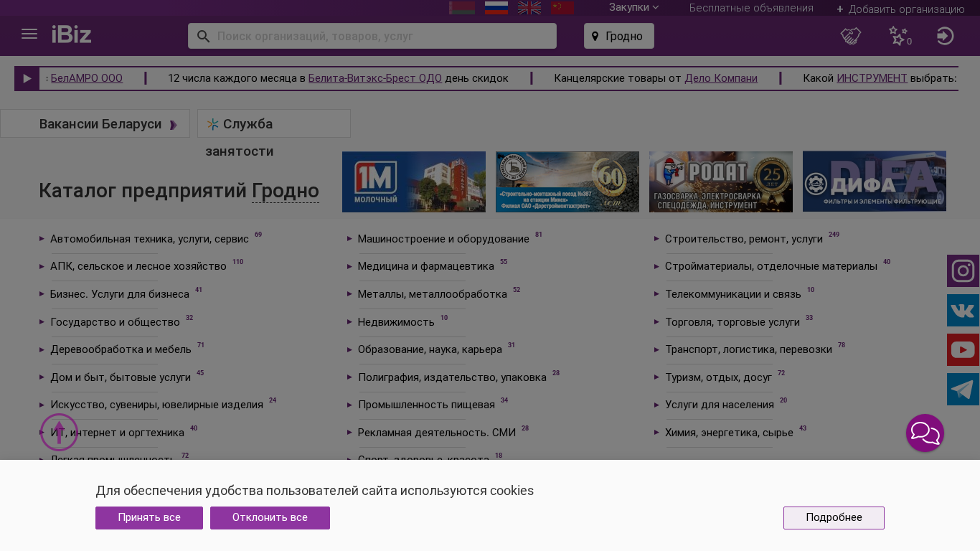
Task: Open the Instagram social icon
Action: click(x=963, y=271)
